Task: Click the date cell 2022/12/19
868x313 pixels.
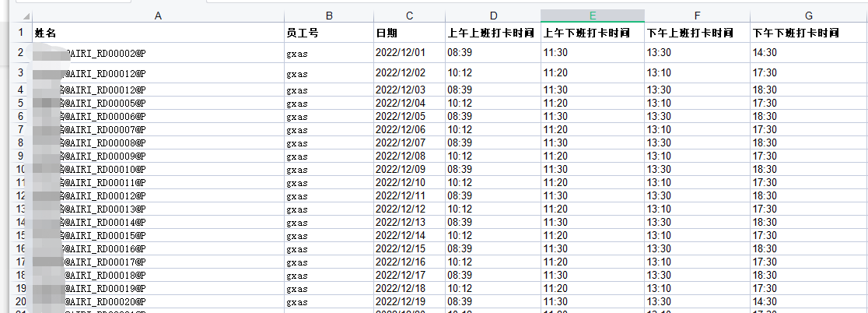Action: pyautogui.click(x=410, y=302)
